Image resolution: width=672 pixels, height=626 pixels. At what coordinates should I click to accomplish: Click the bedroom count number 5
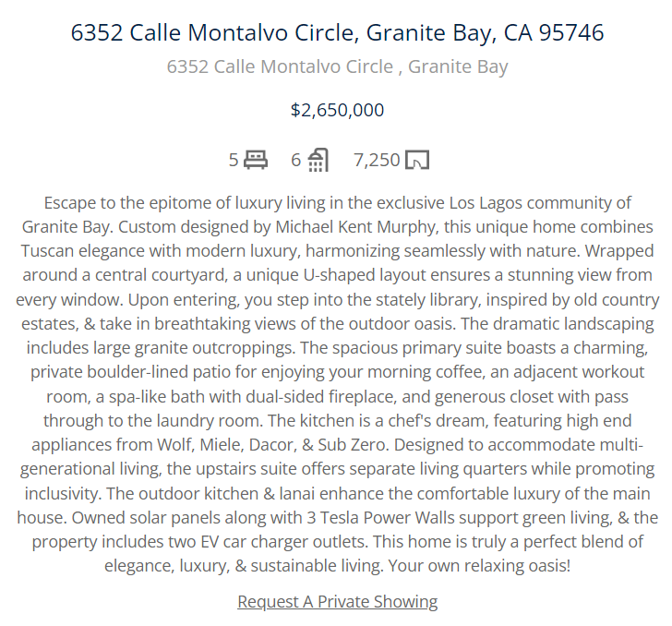[x=234, y=160]
